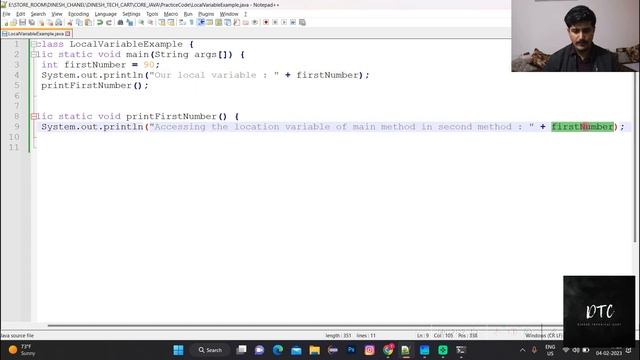Click the Stop Recording macro icon
Image resolution: width=640 pixels, height=360 pixels.
click(x=275, y=22)
